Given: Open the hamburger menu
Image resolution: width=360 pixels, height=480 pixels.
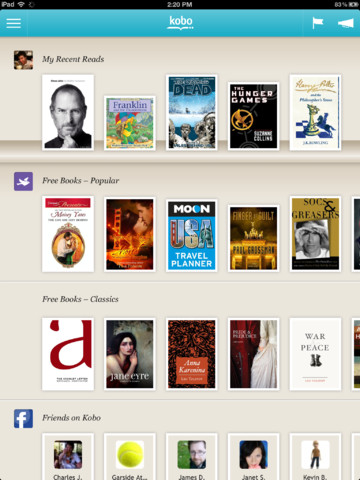Looking at the screenshot, I should (14, 23).
